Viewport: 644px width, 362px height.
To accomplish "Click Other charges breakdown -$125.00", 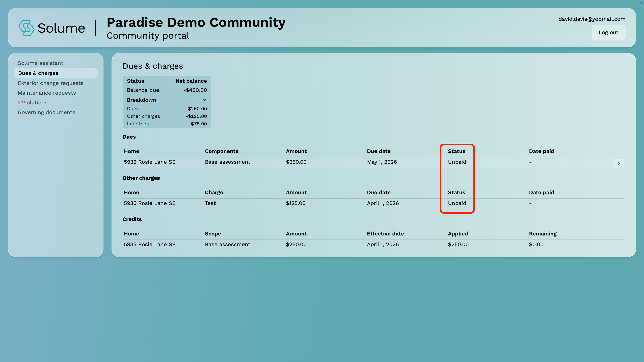I will (x=196, y=116).
